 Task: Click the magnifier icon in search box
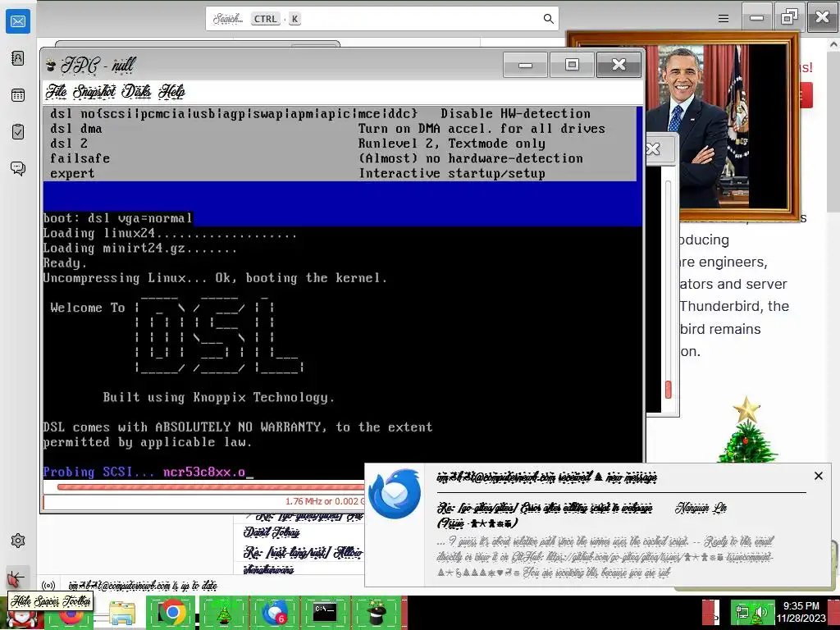[x=548, y=19]
